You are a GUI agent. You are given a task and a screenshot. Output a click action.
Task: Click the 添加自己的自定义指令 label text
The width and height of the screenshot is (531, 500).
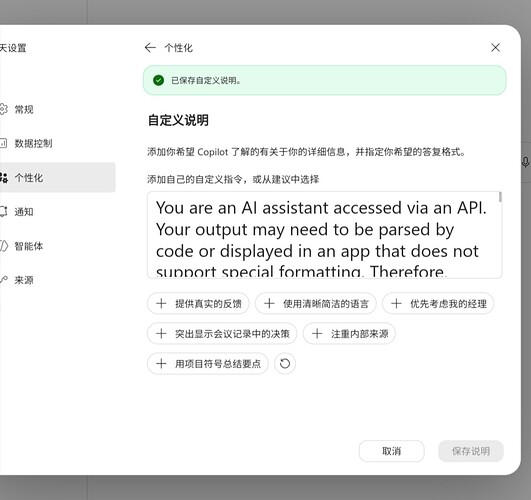coord(233,179)
